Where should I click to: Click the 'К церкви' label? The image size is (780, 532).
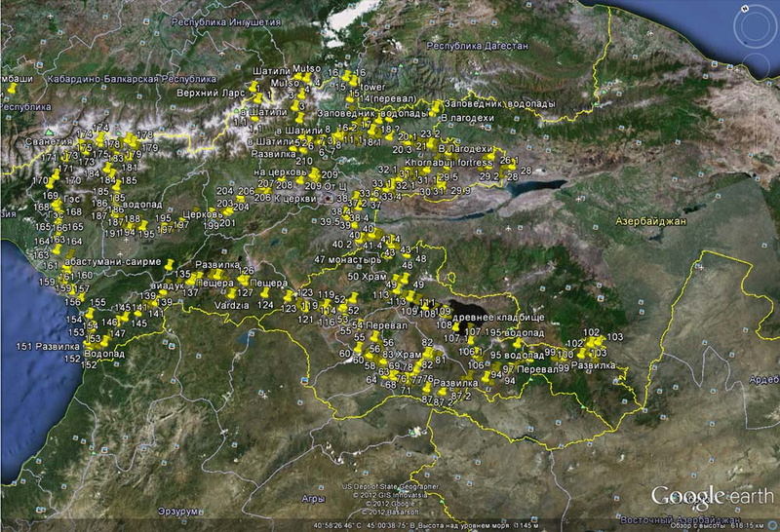(295, 199)
